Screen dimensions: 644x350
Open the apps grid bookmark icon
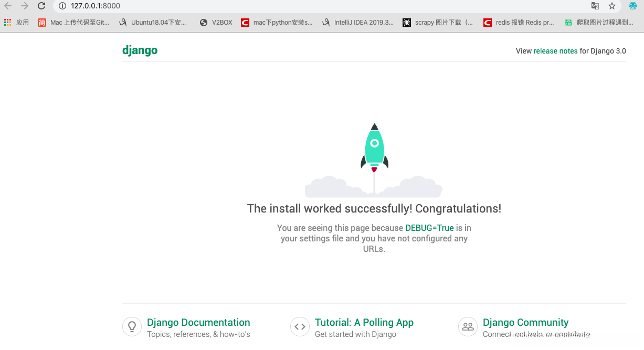click(7, 23)
